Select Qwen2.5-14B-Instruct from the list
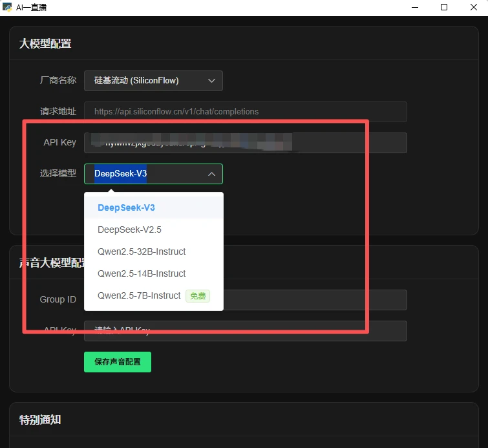 142,273
